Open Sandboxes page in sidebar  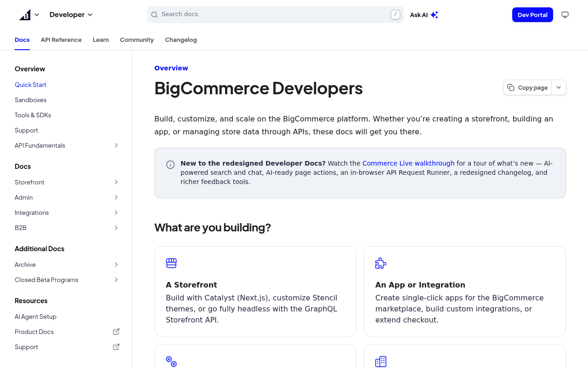[30, 100]
